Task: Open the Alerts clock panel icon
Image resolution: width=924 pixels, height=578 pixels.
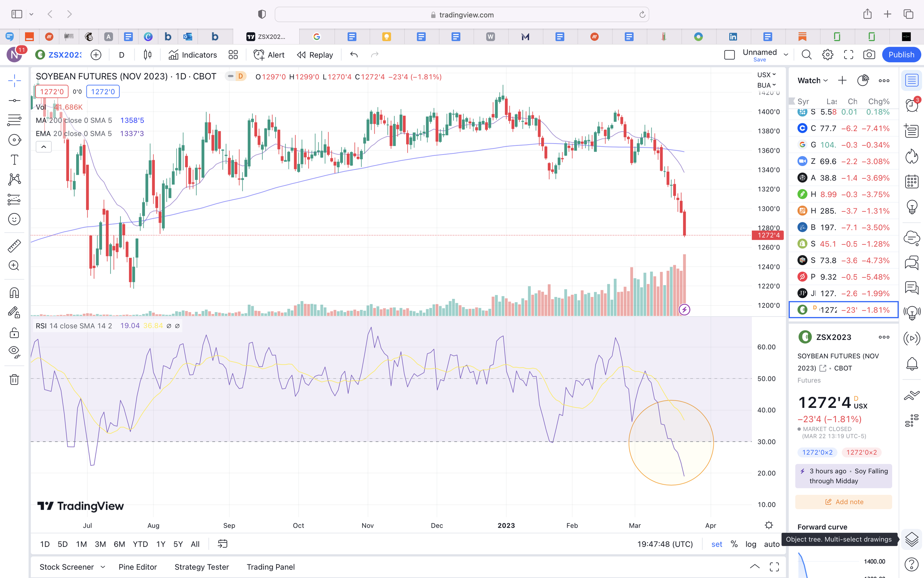Action: pos(911,105)
